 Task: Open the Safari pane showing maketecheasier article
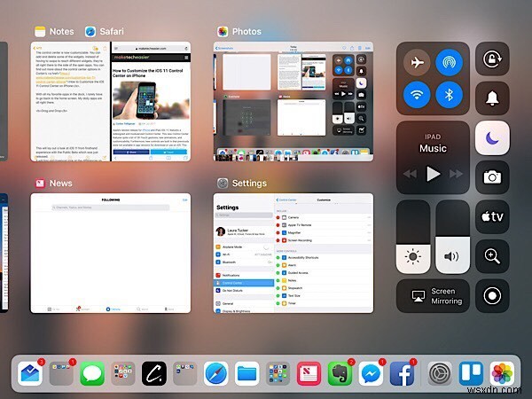point(151,101)
